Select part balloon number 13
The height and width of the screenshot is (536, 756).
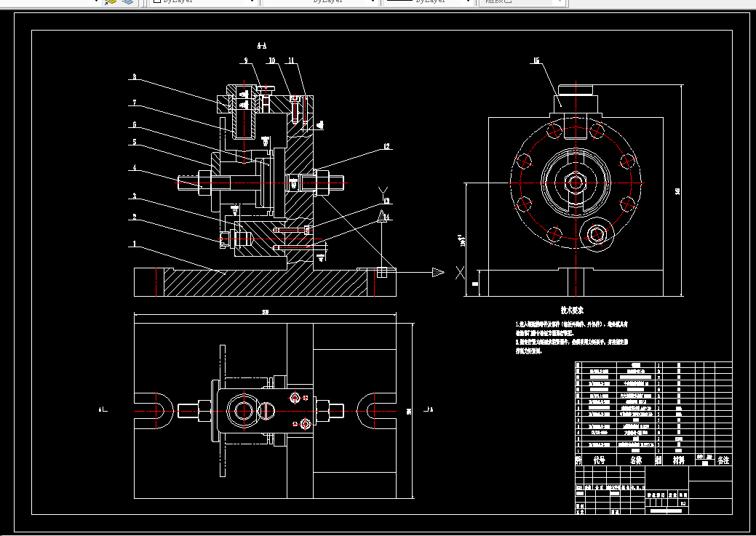point(386,201)
